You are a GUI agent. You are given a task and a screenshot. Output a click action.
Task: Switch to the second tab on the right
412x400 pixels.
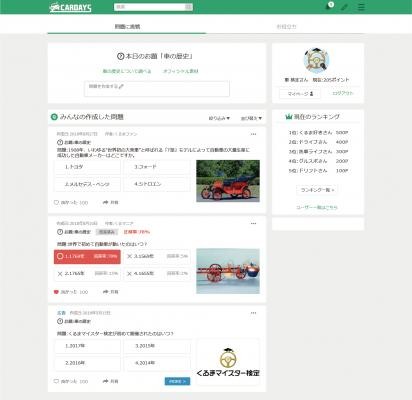[x=286, y=26]
